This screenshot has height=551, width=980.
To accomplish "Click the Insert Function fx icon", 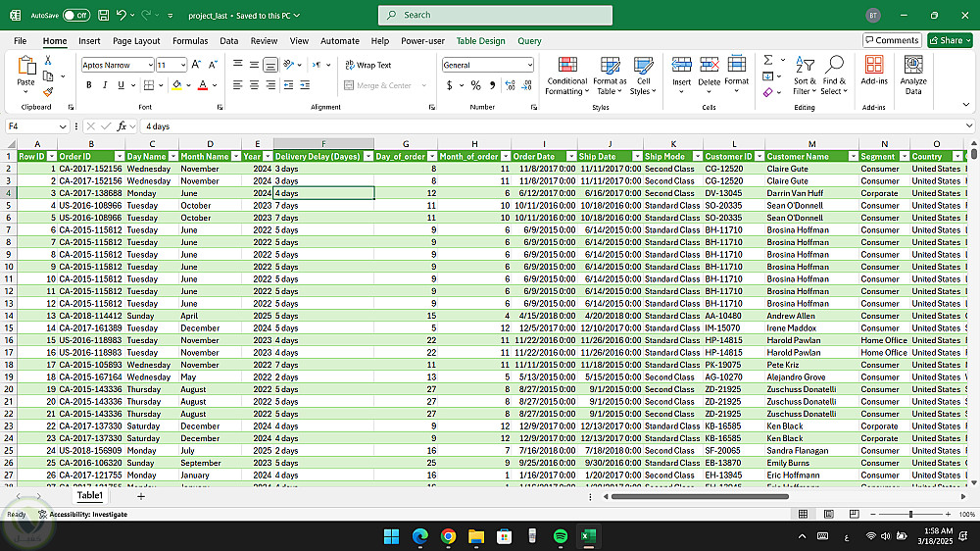I will (x=122, y=125).
